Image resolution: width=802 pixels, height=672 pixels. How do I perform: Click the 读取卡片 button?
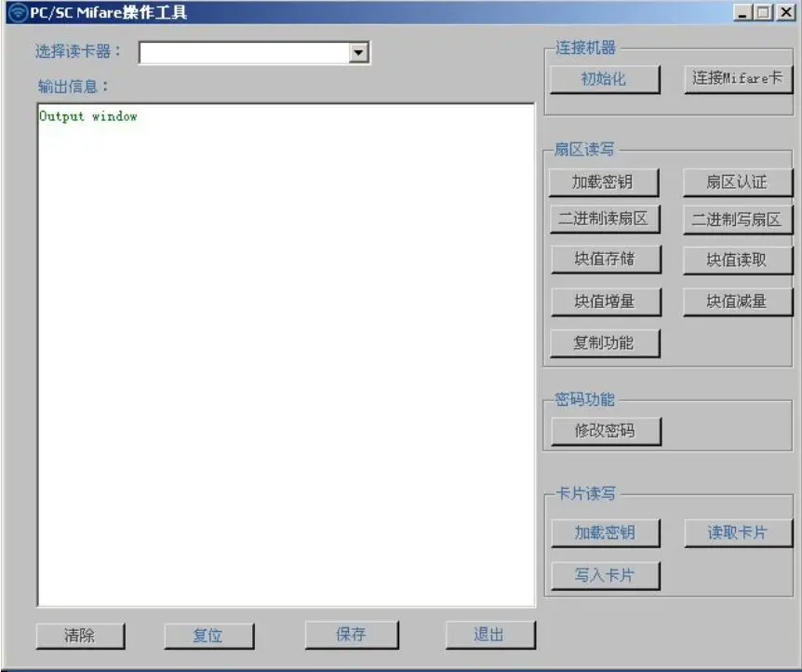[738, 533]
